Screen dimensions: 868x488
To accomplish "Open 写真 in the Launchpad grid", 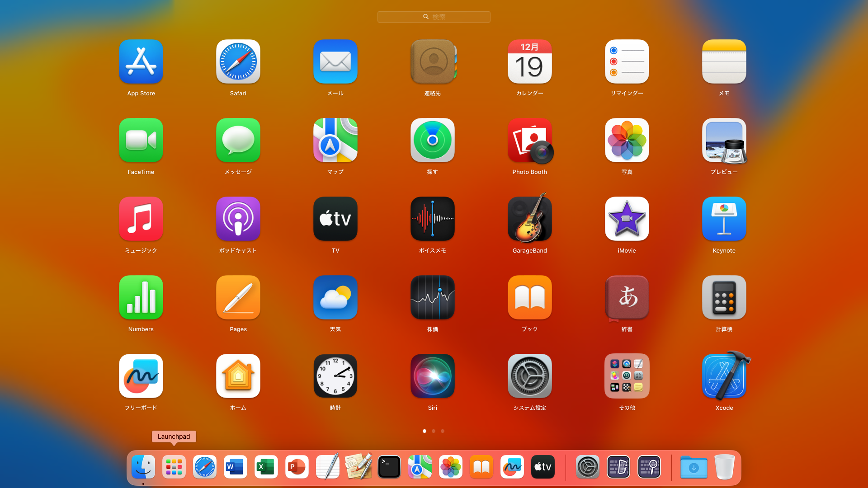I will [x=627, y=140].
